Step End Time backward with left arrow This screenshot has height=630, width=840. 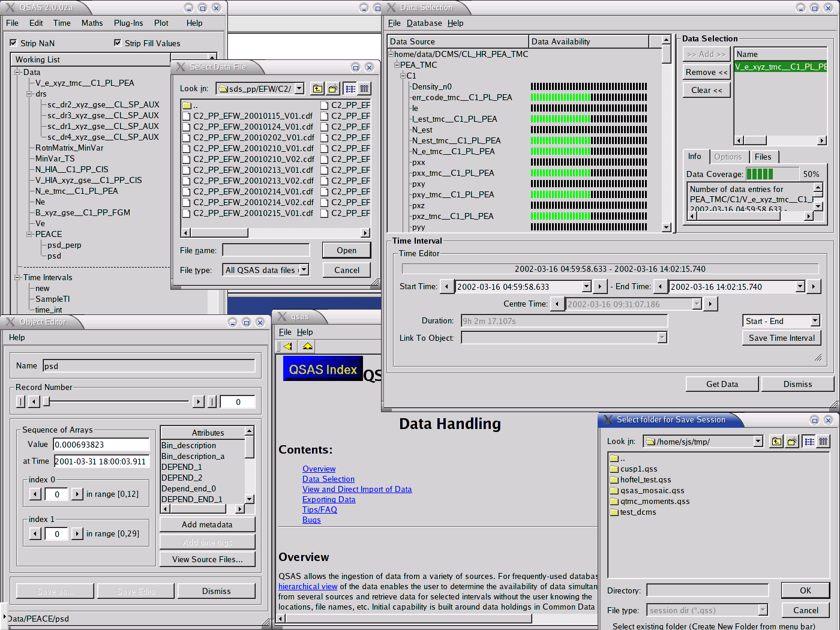[661, 287]
